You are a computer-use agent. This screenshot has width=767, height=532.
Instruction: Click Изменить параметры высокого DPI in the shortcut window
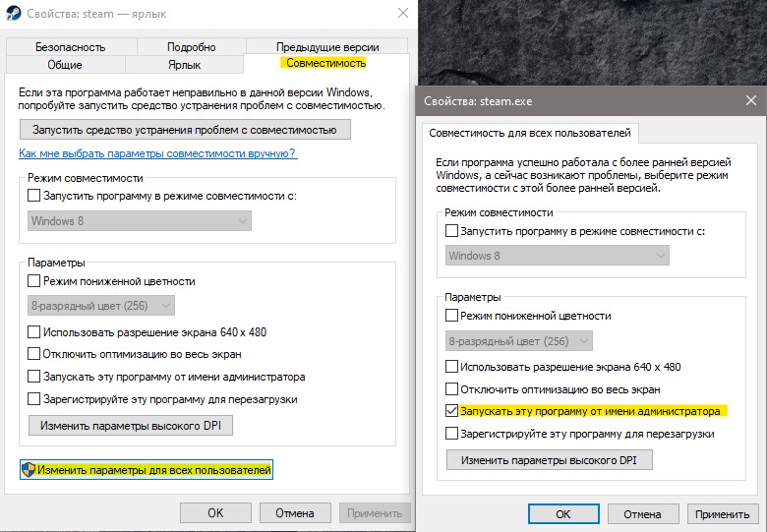click(131, 426)
